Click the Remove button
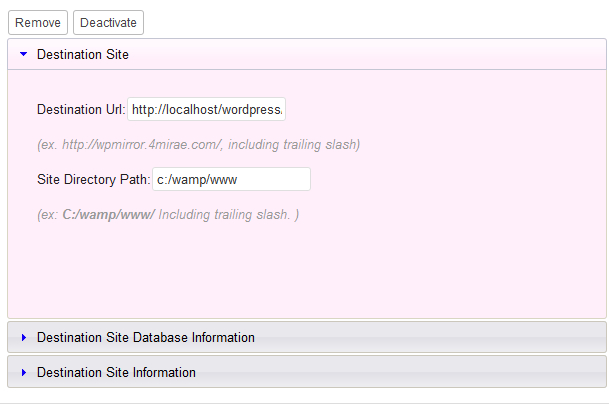609x408 pixels. pos(38,23)
